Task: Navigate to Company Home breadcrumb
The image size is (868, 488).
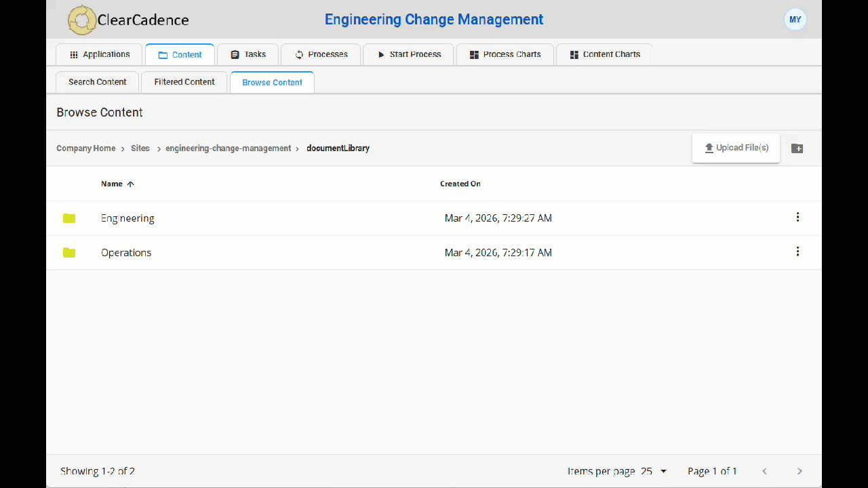Action: (x=85, y=148)
